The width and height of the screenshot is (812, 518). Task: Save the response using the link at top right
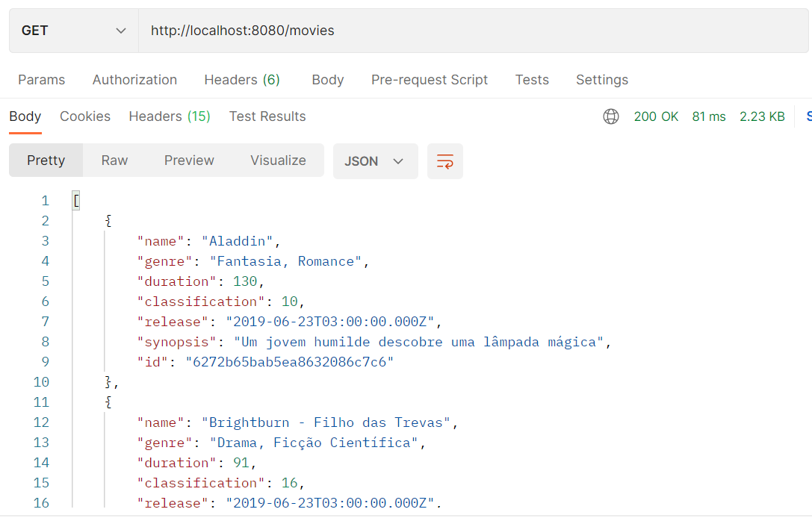[808, 116]
